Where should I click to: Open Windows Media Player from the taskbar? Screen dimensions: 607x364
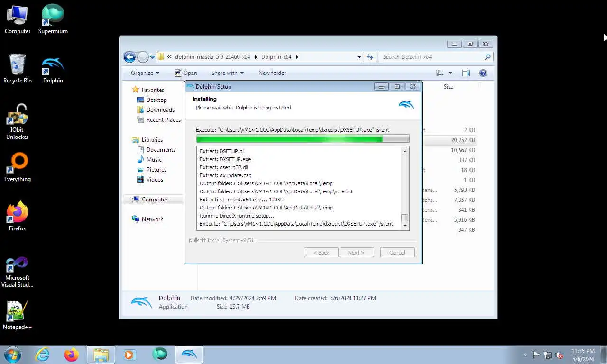coord(129,355)
